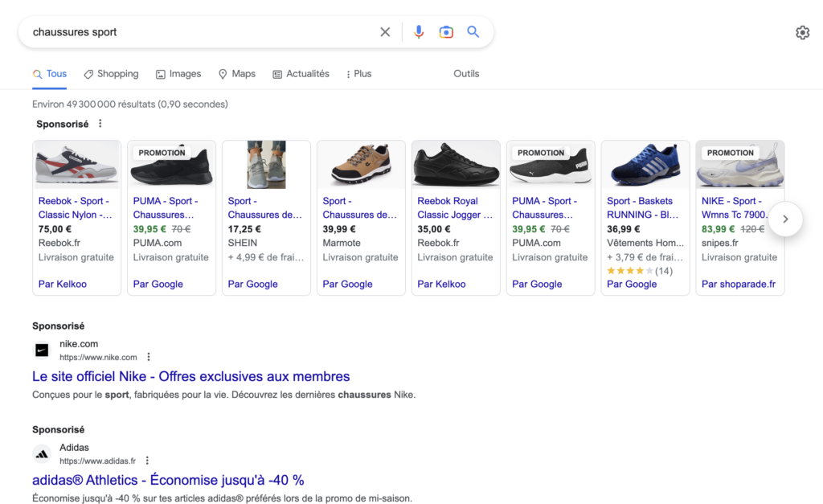823x504 pixels.
Task: Switch to the Images tab
Action: (x=178, y=74)
